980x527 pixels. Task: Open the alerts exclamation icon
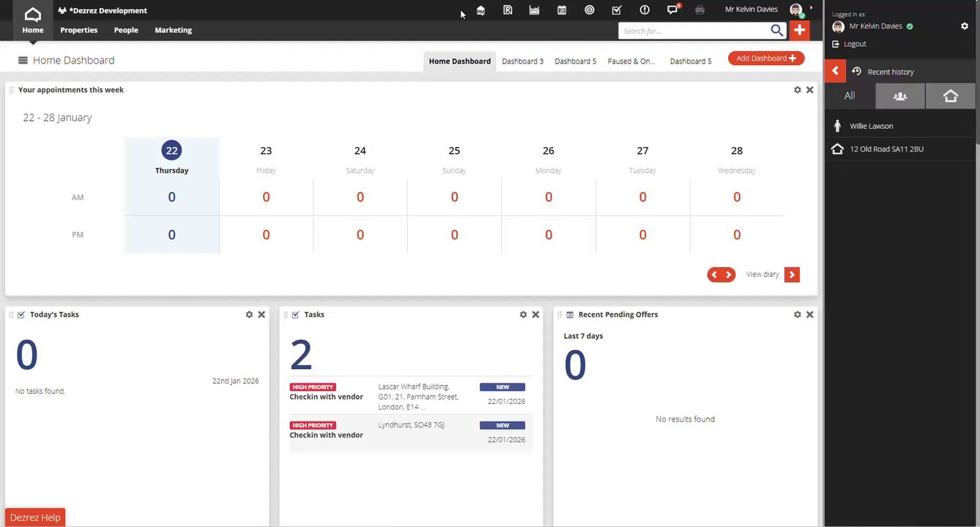645,10
